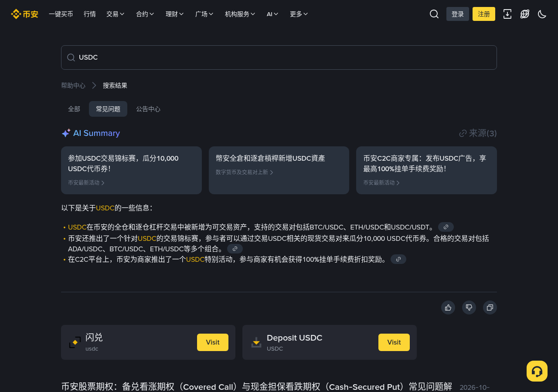Open 一键买币 menu item
558x392 pixels.
(61, 14)
